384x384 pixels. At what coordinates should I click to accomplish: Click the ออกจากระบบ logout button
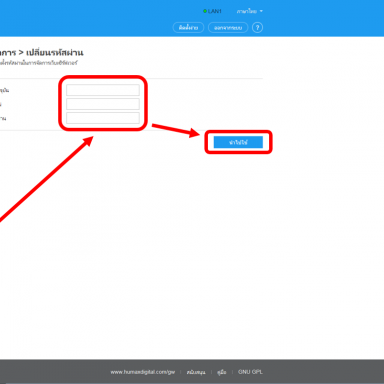point(228,27)
